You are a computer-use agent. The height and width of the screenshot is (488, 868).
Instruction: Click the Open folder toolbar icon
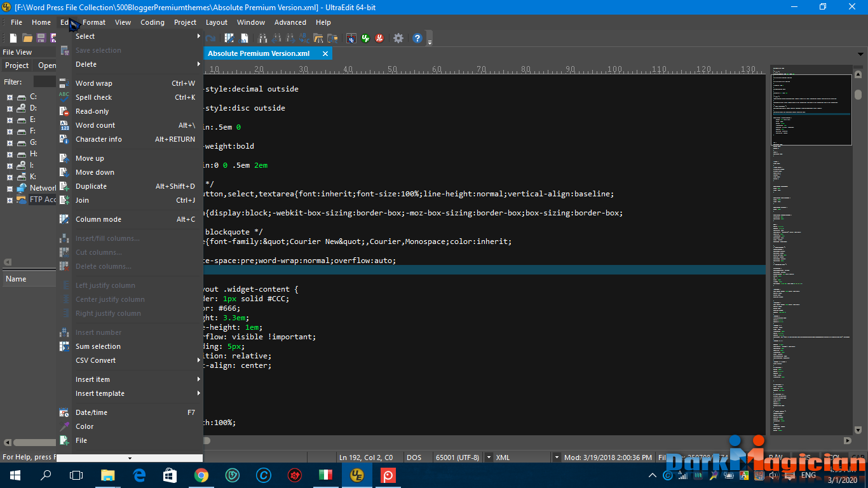(27, 38)
